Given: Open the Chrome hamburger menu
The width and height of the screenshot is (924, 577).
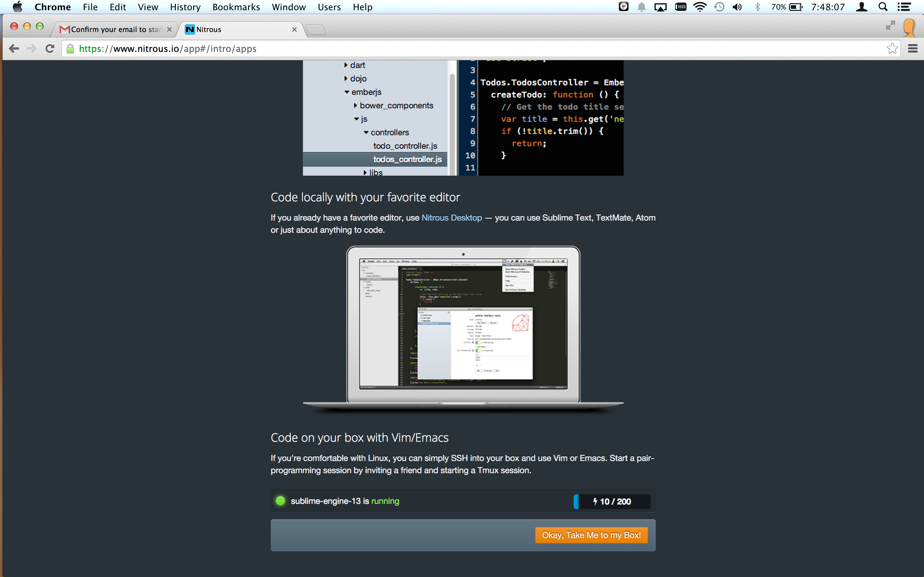Looking at the screenshot, I should [x=912, y=48].
